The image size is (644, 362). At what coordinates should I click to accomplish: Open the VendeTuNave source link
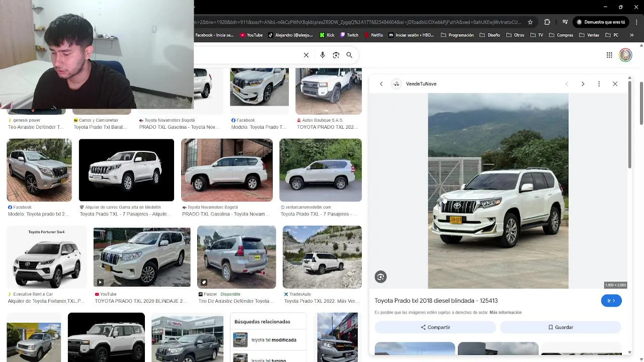(421, 84)
